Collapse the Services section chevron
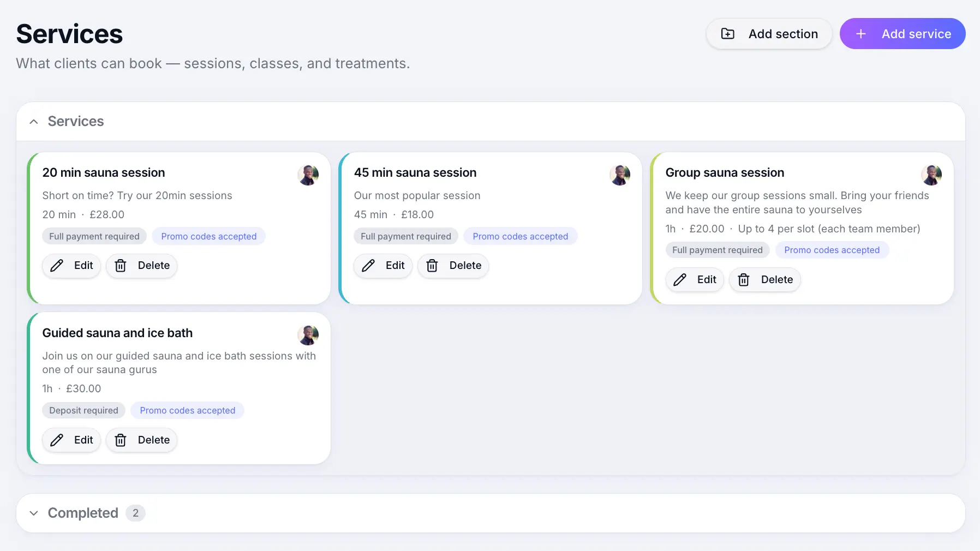The height and width of the screenshot is (551, 980). tap(34, 122)
